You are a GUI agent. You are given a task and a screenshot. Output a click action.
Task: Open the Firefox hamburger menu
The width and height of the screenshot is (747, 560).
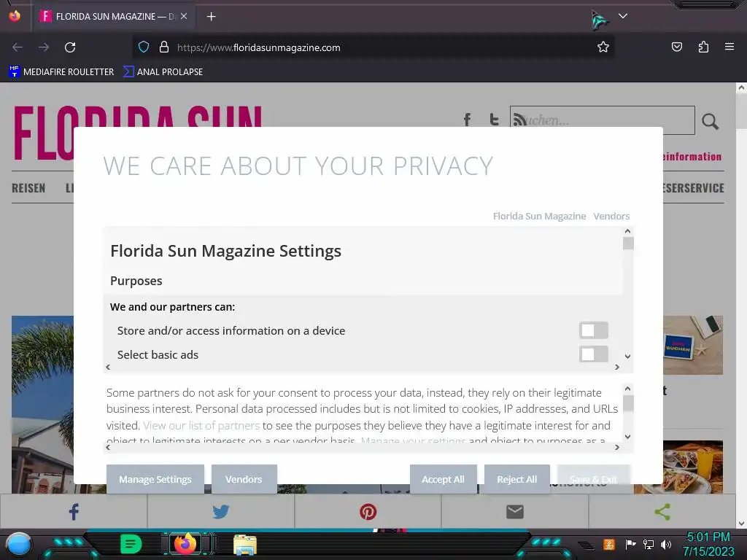pos(729,47)
